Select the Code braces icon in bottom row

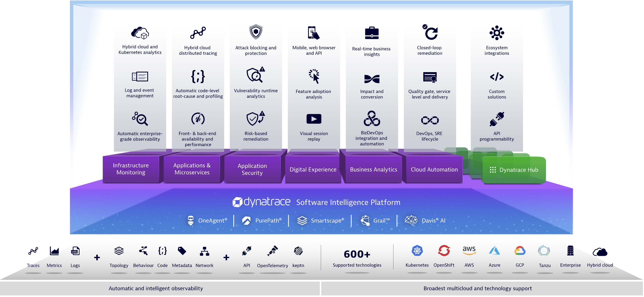(163, 251)
